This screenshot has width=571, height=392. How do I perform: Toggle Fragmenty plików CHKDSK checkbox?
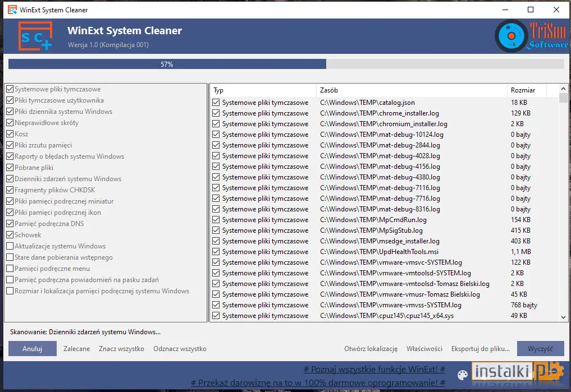click(10, 190)
